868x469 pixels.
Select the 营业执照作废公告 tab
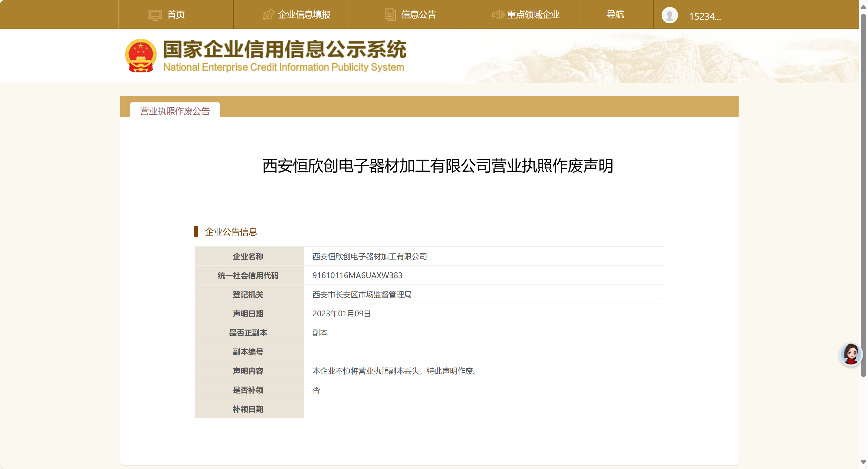(x=175, y=111)
